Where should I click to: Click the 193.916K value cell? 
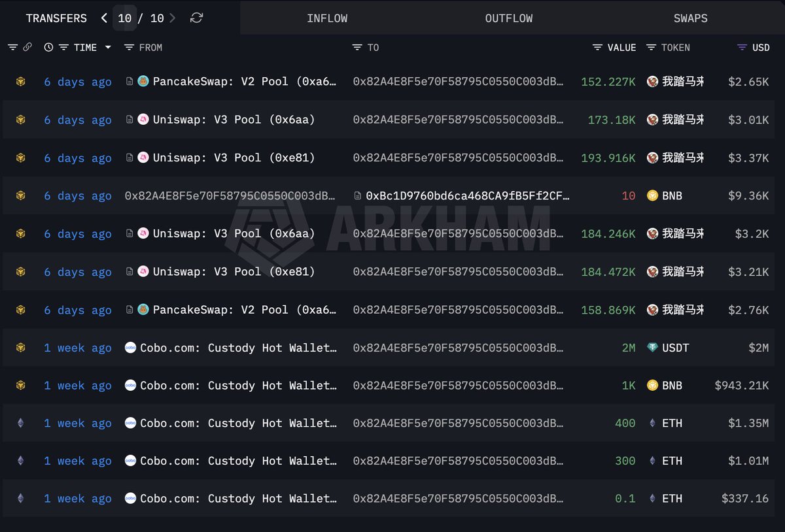(x=608, y=158)
